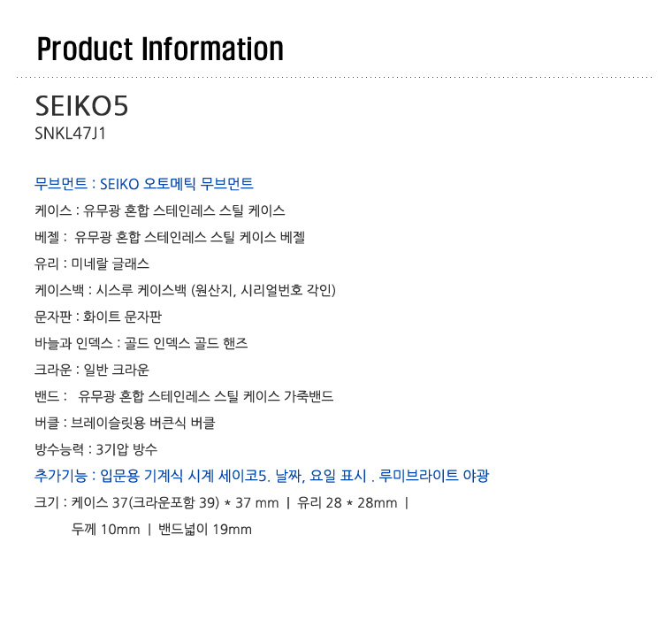Click the blue 추가기능 features line
The image size is (672, 619).
[262, 476]
